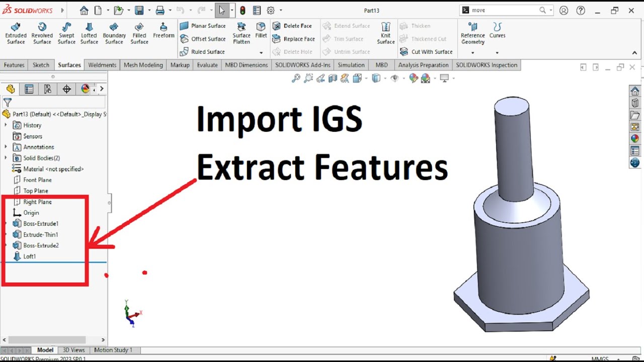Image resolution: width=644 pixels, height=362 pixels.
Task: Click the Rebuild traffic light icon
Action: pyautogui.click(x=243, y=10)
